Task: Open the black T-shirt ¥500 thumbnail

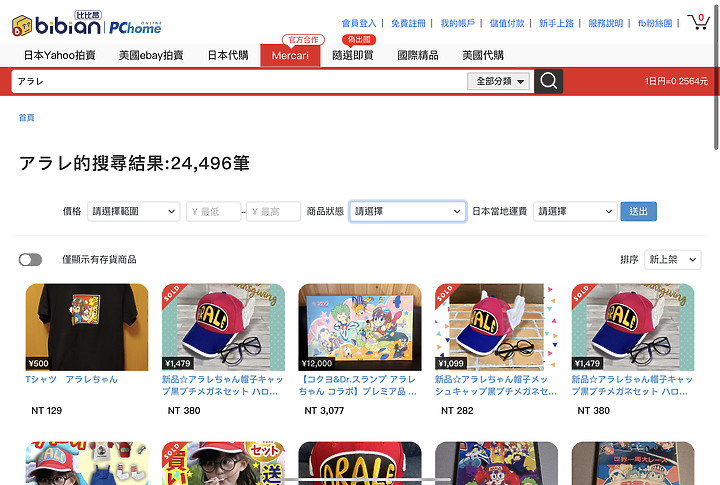Action: (87, 327)
